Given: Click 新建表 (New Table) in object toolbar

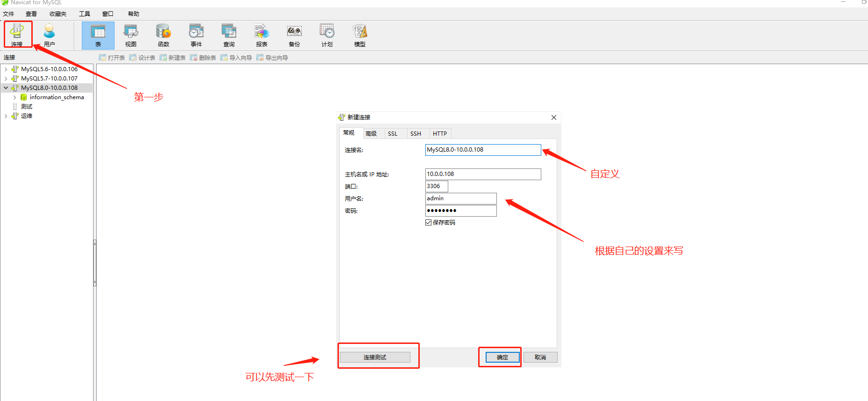Looking at the screenshot, I should tap(172, 58).
